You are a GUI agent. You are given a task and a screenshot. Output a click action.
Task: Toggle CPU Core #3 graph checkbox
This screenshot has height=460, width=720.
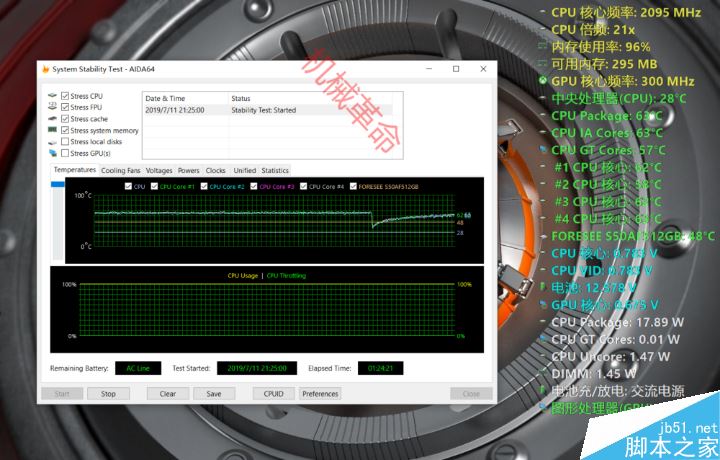click(x=253, y=186)
